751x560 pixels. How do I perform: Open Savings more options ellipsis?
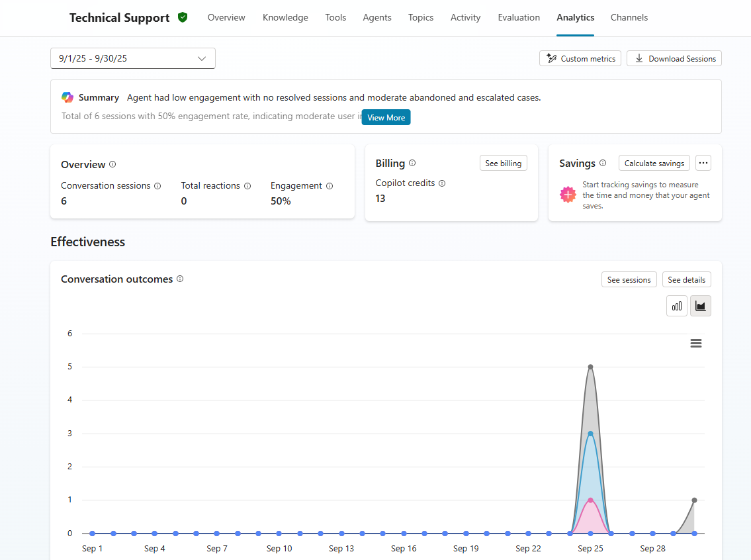pos(703,163)
